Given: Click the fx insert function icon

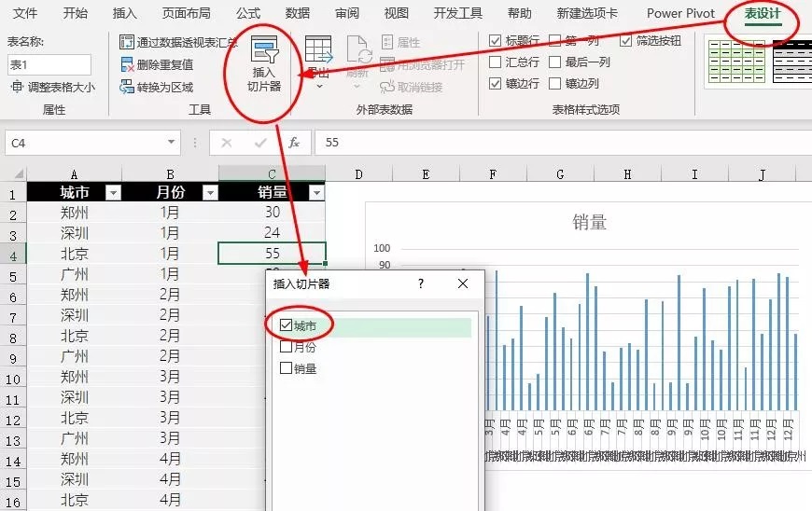Looking at the screenshot, I should [x=294, y=143].
